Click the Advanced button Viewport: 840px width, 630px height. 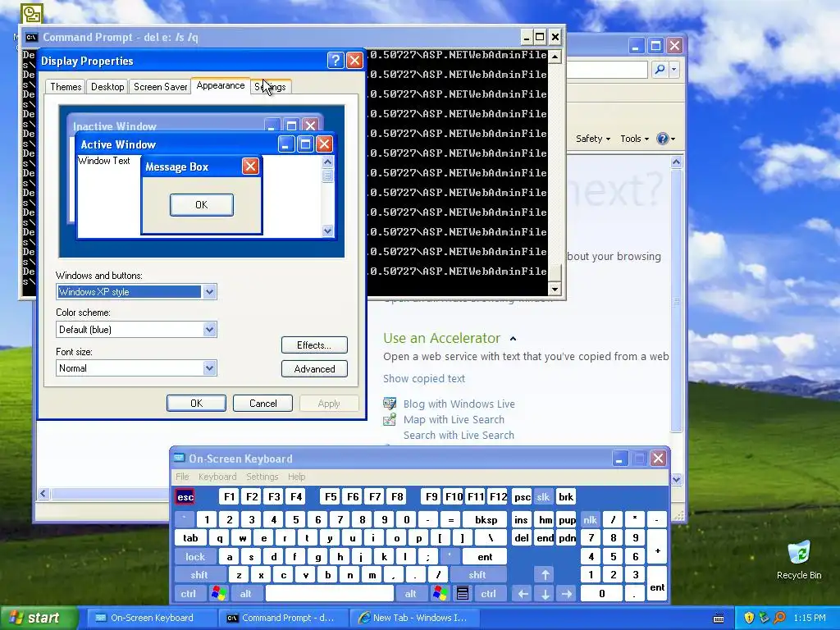click(314, 369)
